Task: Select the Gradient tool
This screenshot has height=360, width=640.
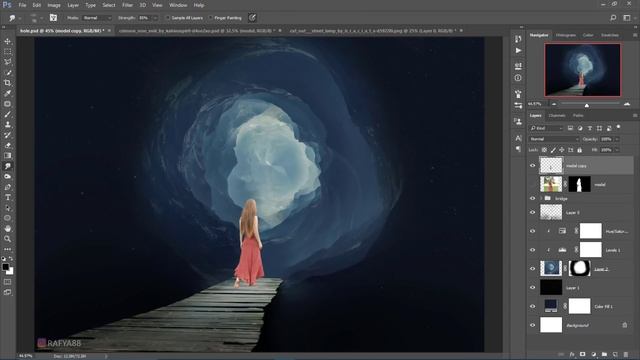Action: pos(7,156)
